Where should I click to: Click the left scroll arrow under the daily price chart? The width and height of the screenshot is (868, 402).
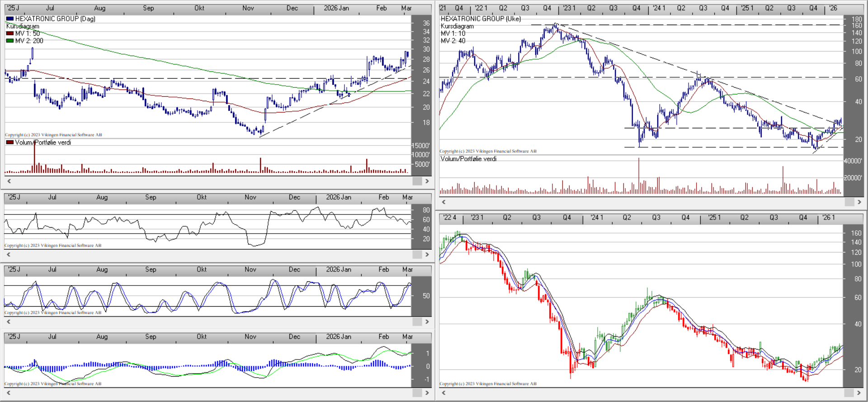click(x=9, y=181)
